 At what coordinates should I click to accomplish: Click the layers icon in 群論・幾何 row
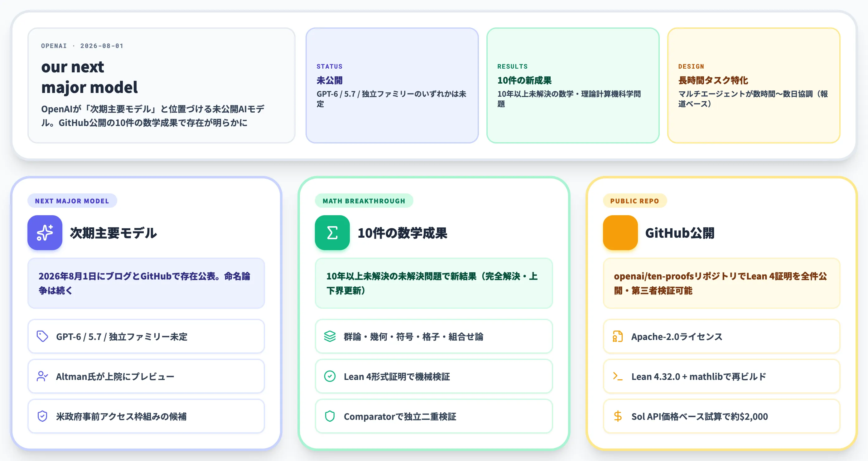pyautogui.click(x=330, y=336)
